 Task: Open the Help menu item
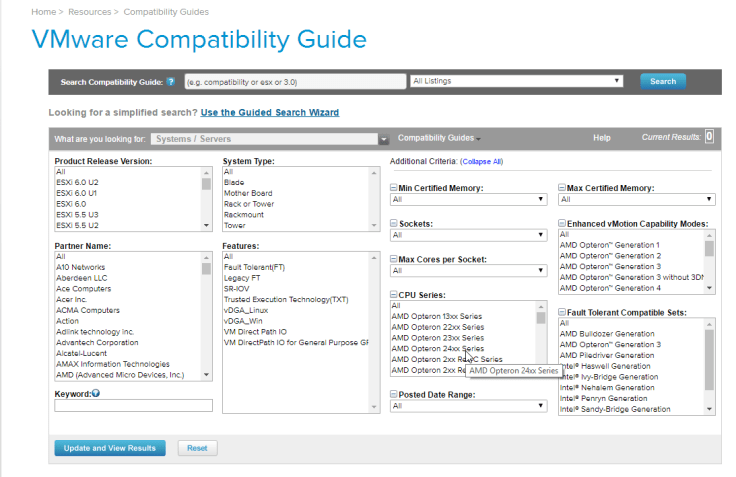pyautogui.click(x=602, y=138)
